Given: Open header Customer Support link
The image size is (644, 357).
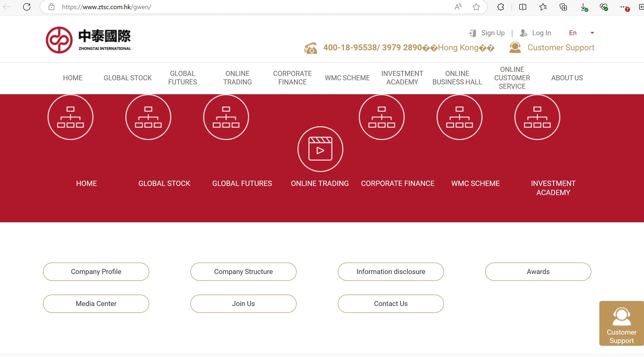Looking at the screenshot, I should pos(561,48).
